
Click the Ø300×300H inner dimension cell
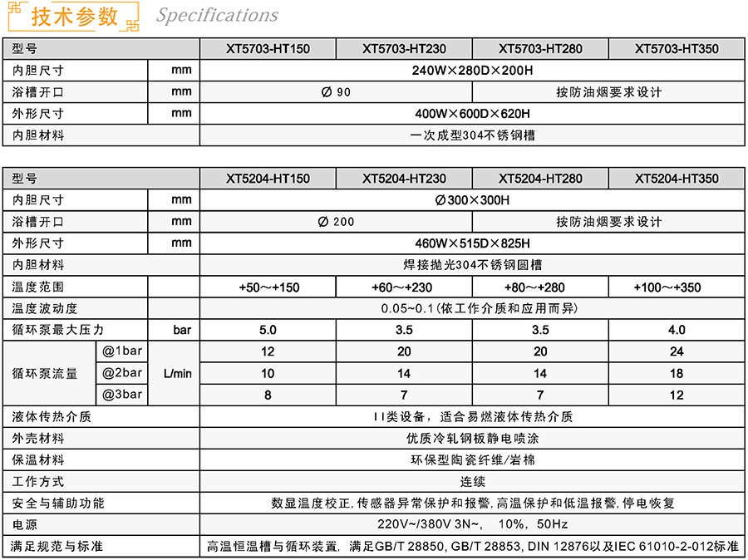point(472,200)
